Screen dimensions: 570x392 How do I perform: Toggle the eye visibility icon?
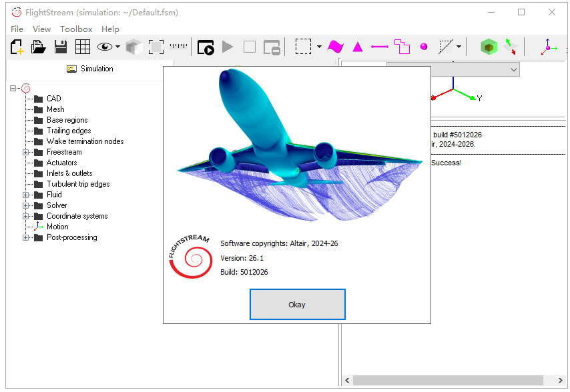[x=105, y=47]
